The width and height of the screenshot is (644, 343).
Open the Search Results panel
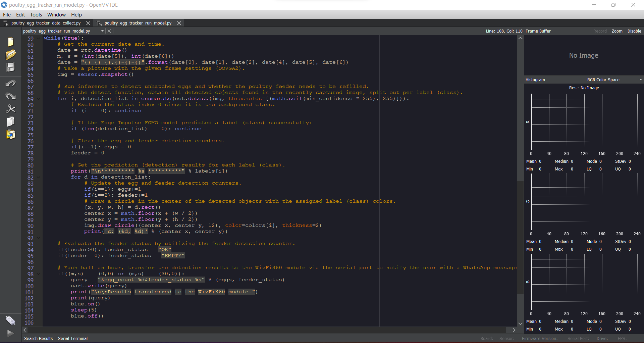[38, 338]
